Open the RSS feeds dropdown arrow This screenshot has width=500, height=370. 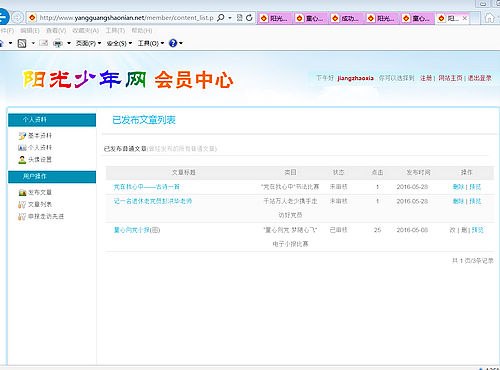click(x=33, y=43)
